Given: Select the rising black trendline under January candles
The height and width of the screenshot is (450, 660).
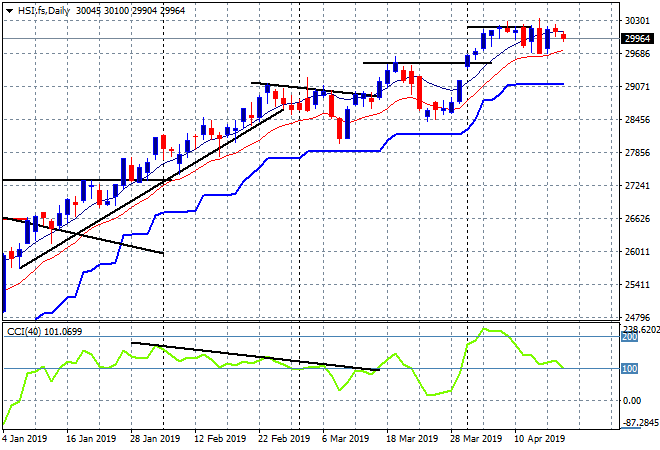Looking at the screenshot, I should (150, 188).
